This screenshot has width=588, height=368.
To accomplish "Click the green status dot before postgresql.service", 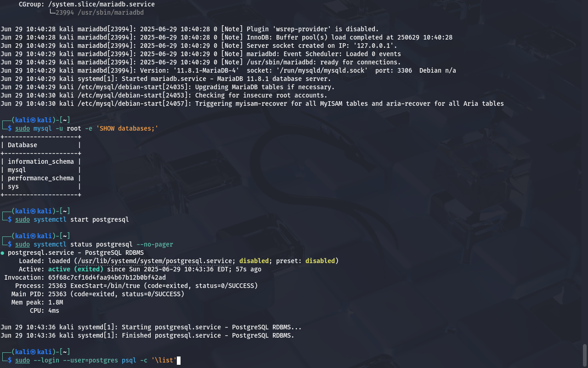I will point(2,253).
